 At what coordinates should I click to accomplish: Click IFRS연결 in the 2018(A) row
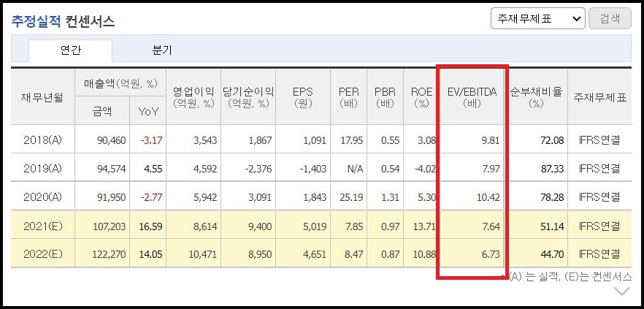point(600,140)
